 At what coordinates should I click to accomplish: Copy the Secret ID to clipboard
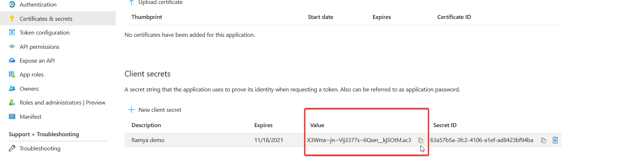543,140
